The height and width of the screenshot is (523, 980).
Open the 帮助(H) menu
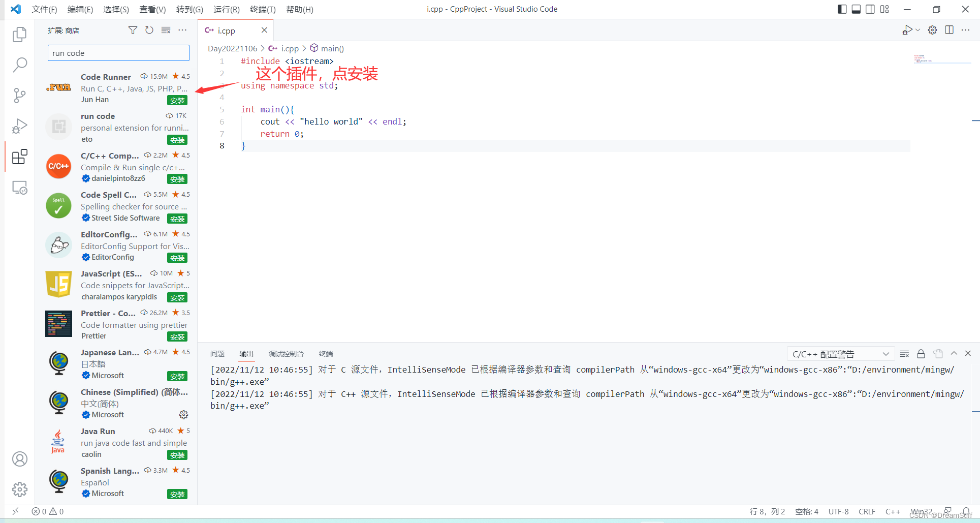(299, 9)
